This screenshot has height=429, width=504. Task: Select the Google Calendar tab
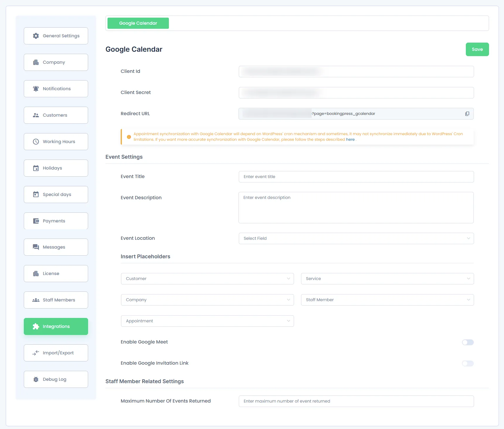[x=138, y=23]
